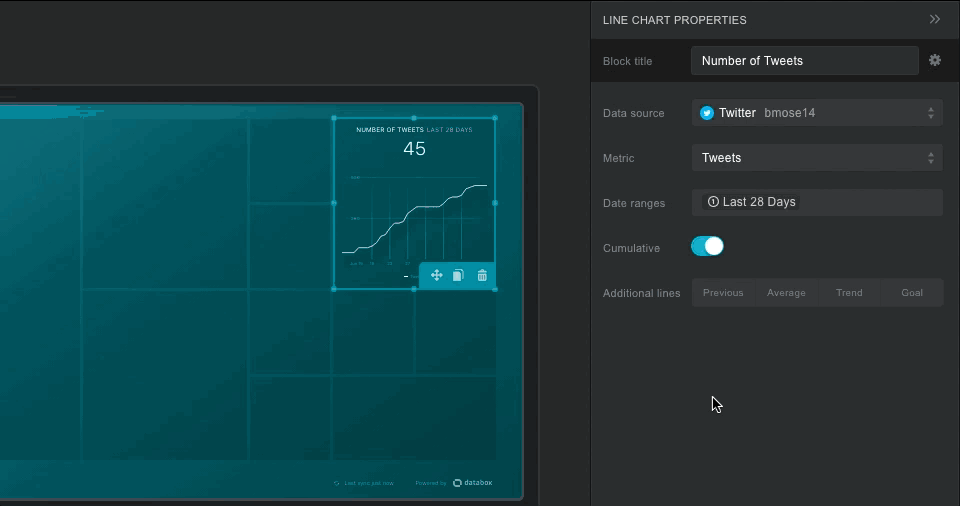This screenshot has width=960, height=506.
Task: Delete the chart block with trash icon
Action: [x=482, y=276]
